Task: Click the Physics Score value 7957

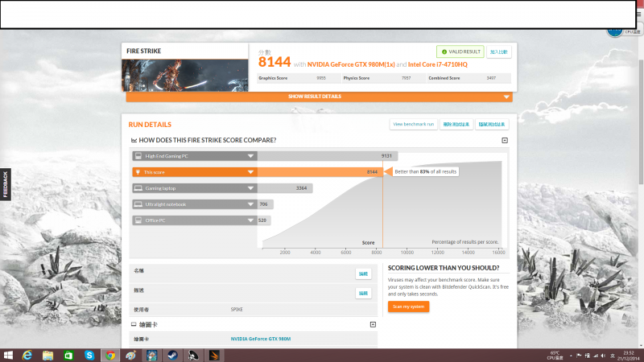Action: tap(406, 78)
